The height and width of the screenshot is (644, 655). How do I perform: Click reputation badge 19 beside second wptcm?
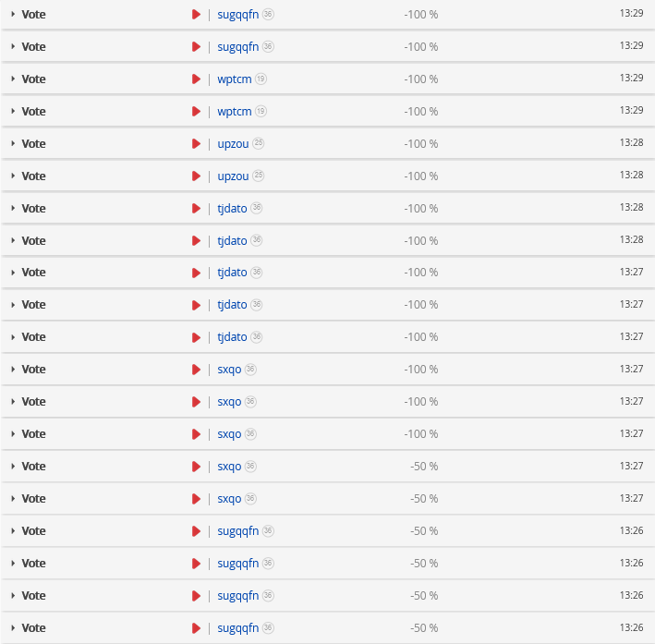261,112
